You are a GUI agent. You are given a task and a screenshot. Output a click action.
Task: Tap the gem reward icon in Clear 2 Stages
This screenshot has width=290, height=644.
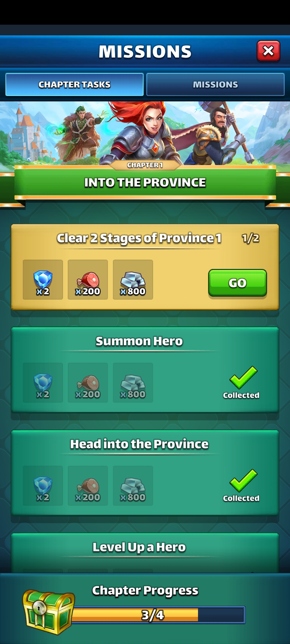(43, 279)
